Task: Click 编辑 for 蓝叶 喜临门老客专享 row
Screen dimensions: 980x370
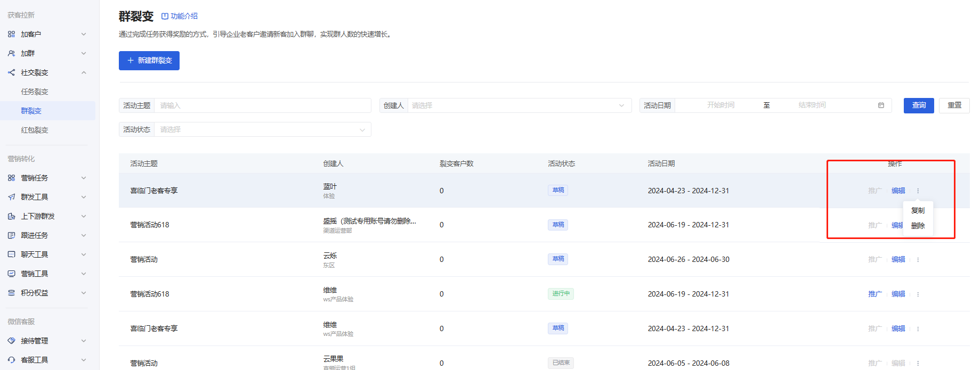Action: [x=898, y=191]
